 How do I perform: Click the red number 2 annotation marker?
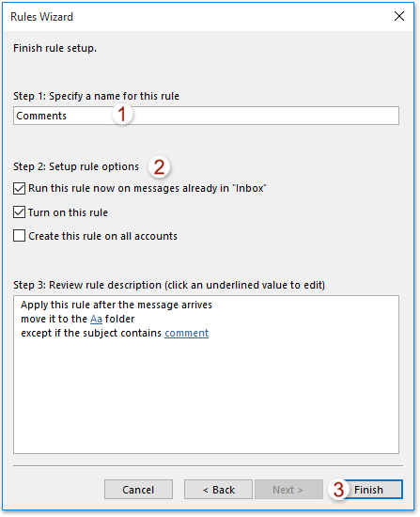pos(159,167)
